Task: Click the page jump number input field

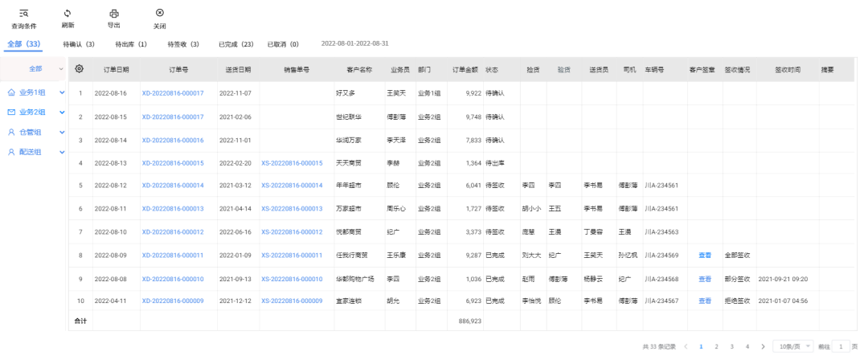Action: (841, 346)
